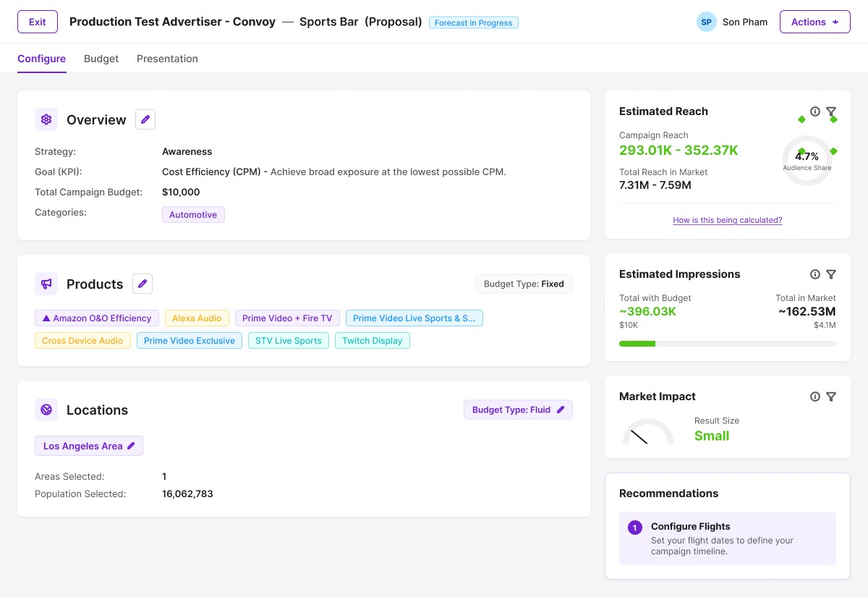Click the Twitch Display tag
Image resolution: width=868 pixels, height=597 pixels.
373,341
